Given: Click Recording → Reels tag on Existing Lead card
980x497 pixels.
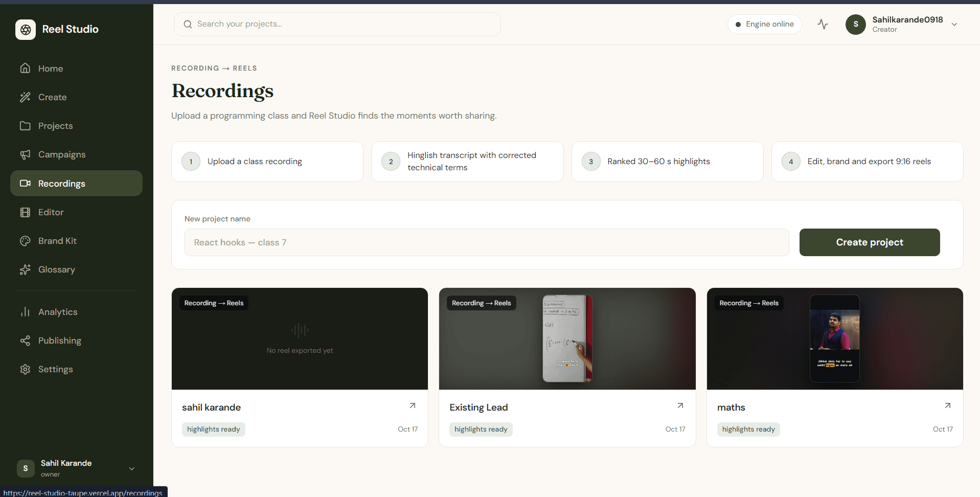Looking at the screenshot, I should (482, 303).
